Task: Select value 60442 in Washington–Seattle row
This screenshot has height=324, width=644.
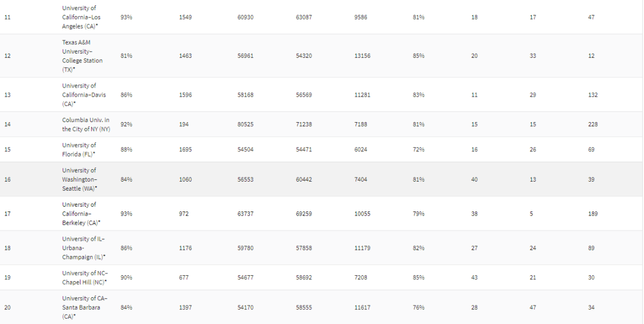Action: point(304,179)
